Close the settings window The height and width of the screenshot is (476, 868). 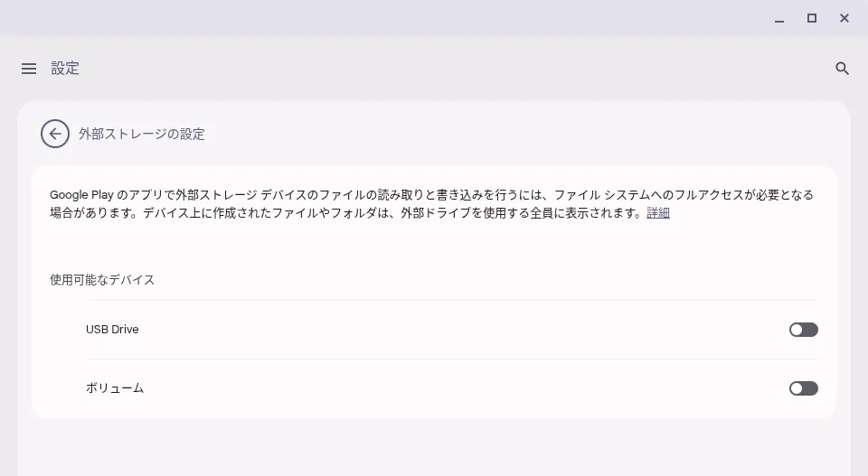(x=844, y=18)
